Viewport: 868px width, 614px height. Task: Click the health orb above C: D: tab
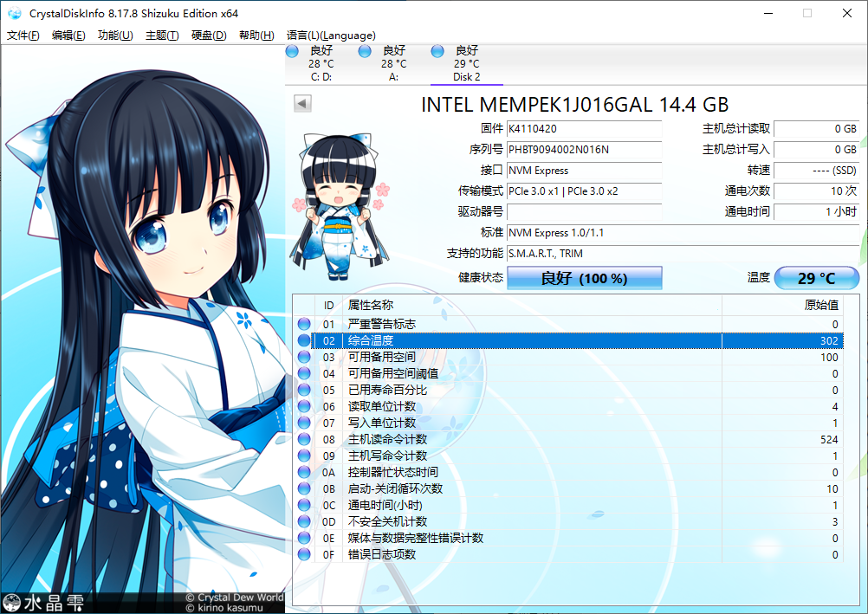(x=292, y=51)
